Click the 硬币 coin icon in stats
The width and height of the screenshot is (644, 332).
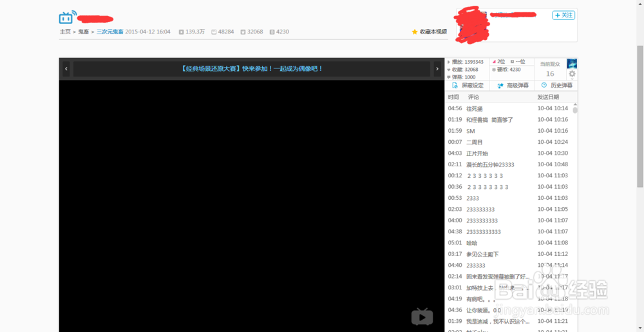click(x=494, y=70)
